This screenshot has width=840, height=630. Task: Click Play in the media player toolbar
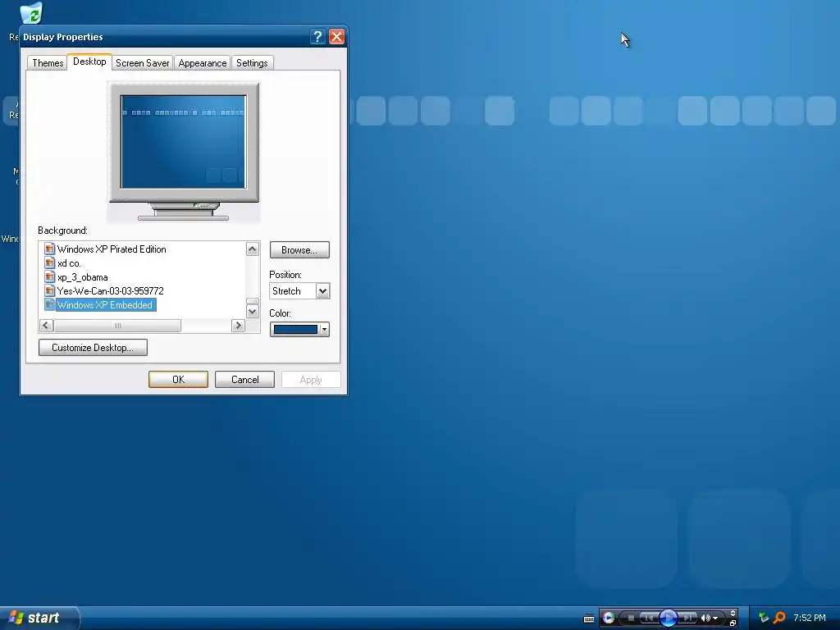coord(668,618)
